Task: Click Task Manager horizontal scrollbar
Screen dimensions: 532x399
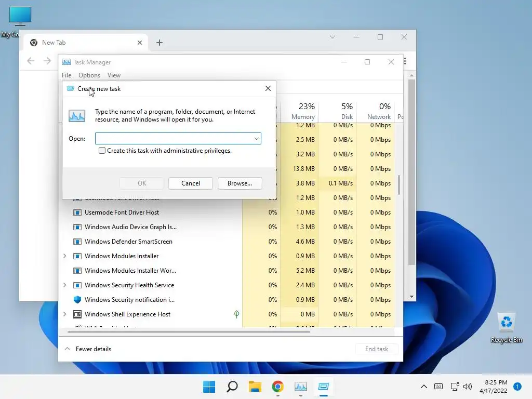Action: [189, 331]
